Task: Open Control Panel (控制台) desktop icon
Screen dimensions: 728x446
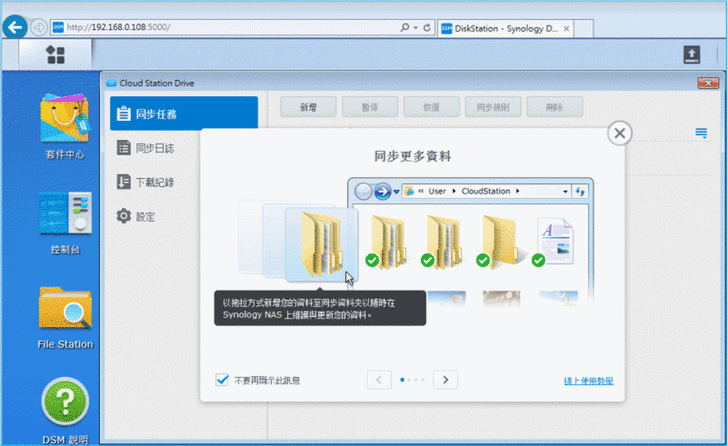Action: pos(65,223)
